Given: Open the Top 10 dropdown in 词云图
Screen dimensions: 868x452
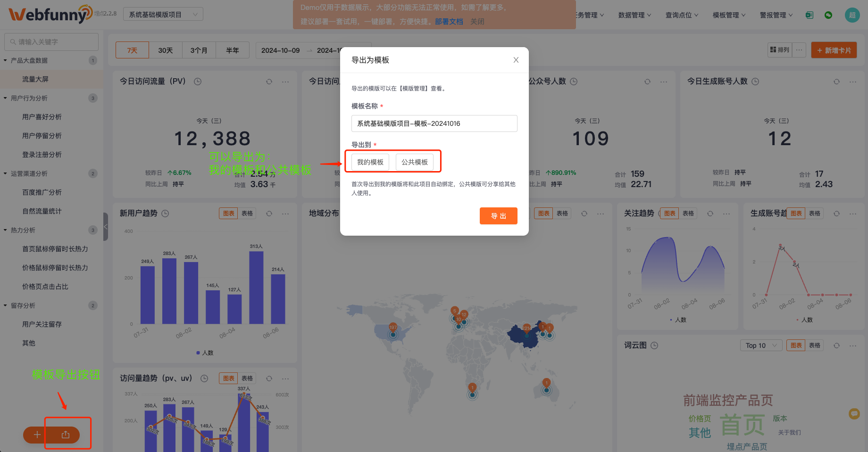Looking at the screenshot, I should pyautogui.click(x=761, y=345).
